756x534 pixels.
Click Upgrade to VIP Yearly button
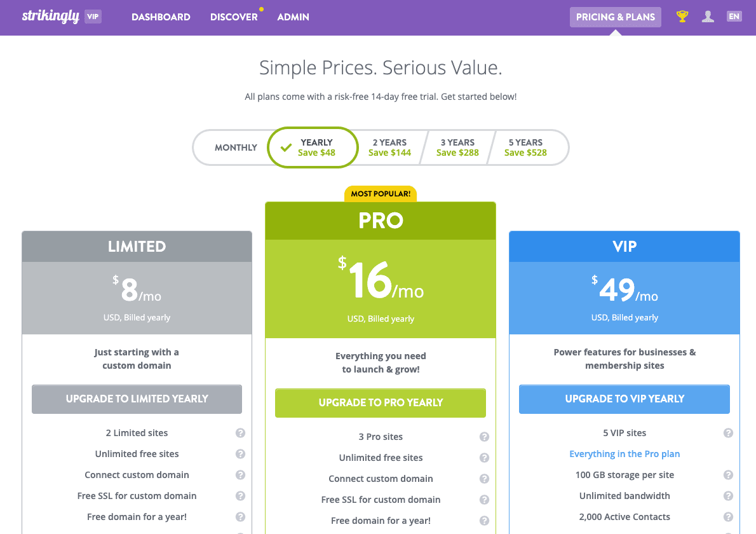coord(624,399)
